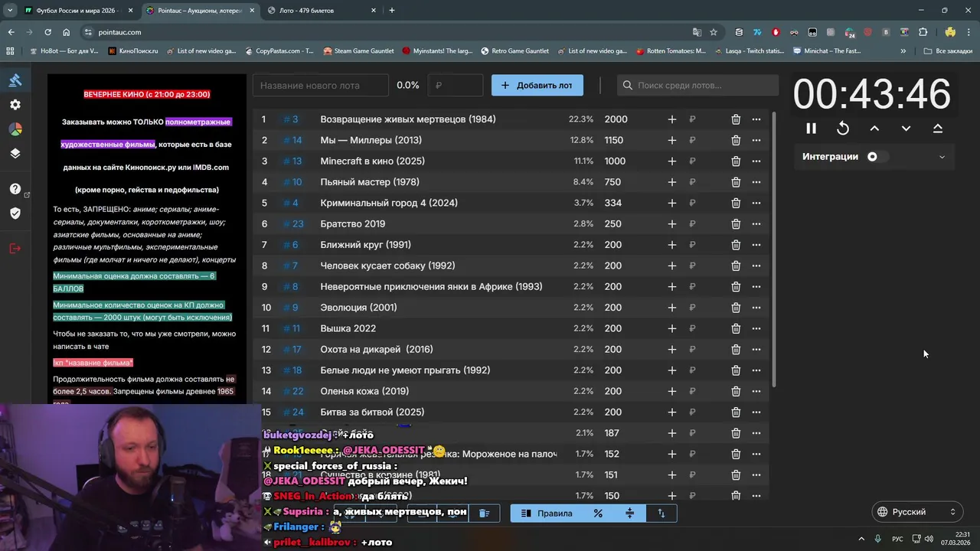
Task: Click the red logout icon in sidebar
Action: point(15,249)
